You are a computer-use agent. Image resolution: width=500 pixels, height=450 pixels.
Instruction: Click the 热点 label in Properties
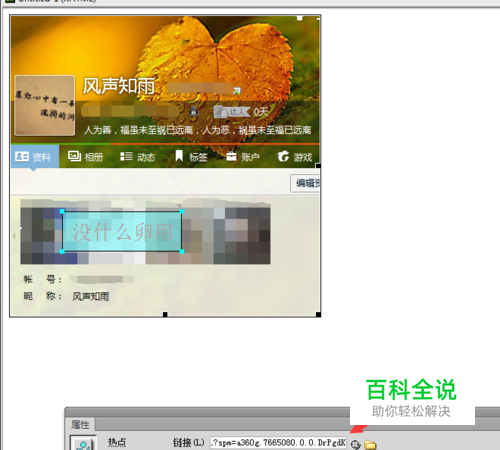tap(117, 443)
